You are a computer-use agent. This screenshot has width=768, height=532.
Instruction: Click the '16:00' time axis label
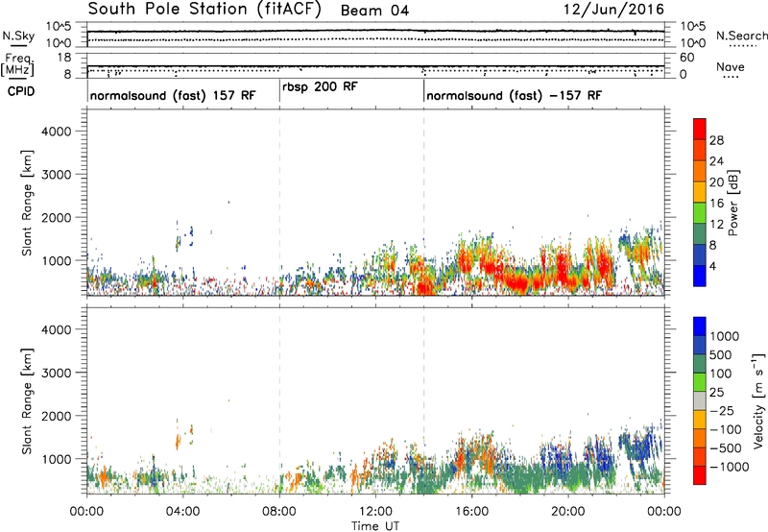coord(471,512)
